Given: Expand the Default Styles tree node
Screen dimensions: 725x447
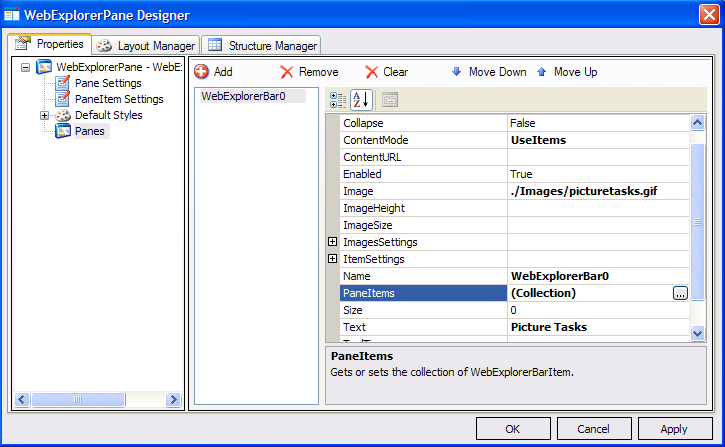Looking at the screenshot, I should [45, 115].
